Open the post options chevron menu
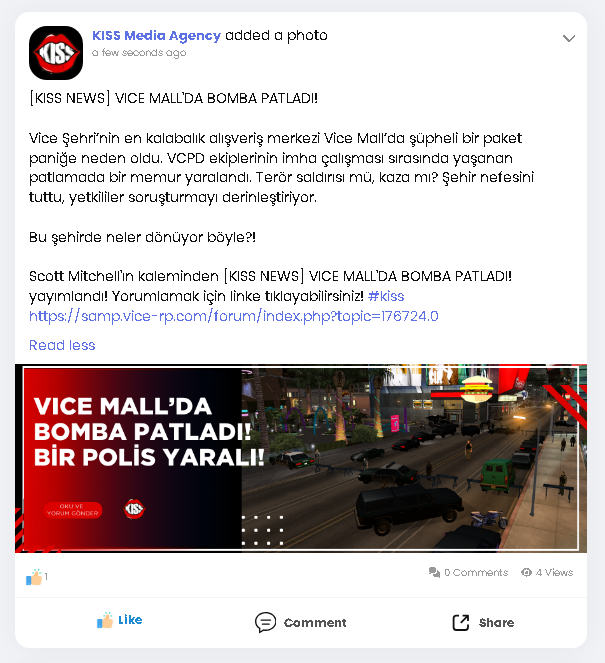Image resolution: width=605 pixels, height=663 pixels. [569, 38]
